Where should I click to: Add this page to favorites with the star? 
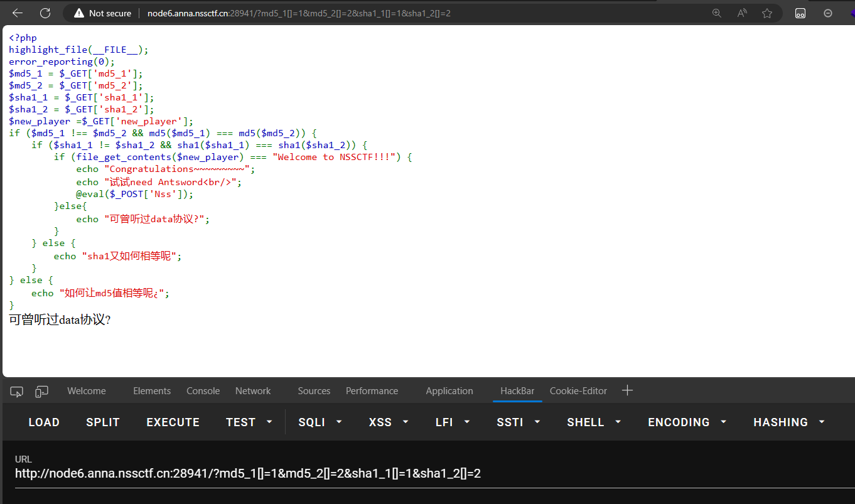click(x=766, y=13)
